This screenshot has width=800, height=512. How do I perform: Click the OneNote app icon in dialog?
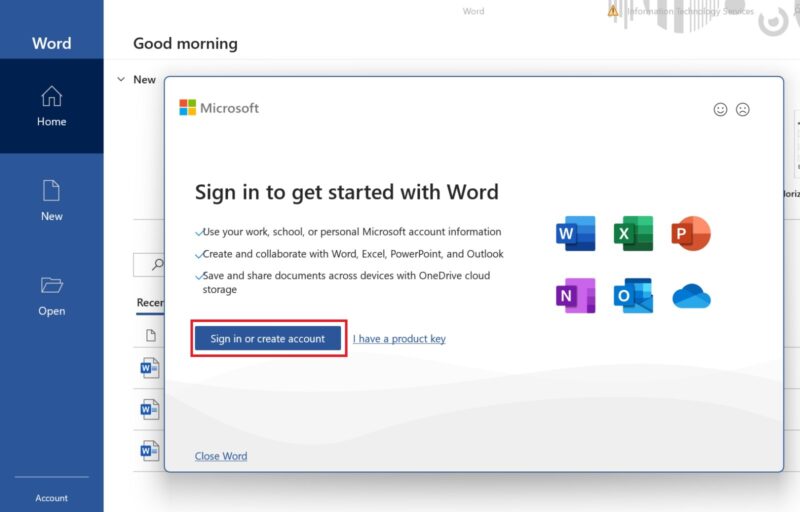(576, 295)
